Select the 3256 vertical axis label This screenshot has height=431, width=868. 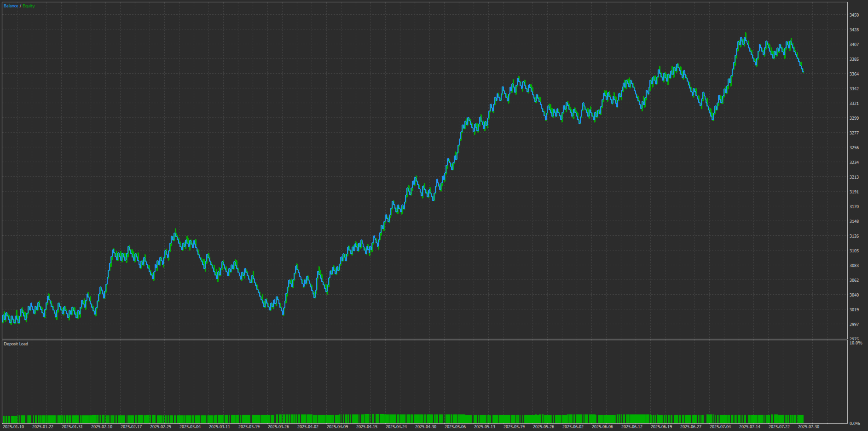[x=854, y=148]
